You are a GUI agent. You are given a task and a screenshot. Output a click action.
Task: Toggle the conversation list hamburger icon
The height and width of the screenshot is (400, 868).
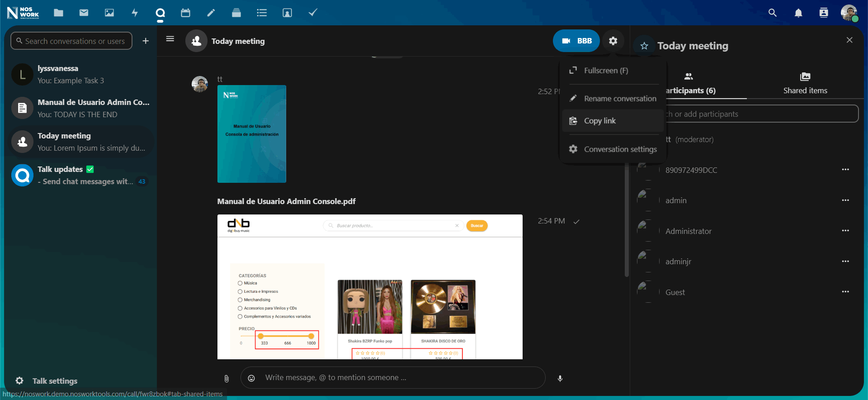170,39
